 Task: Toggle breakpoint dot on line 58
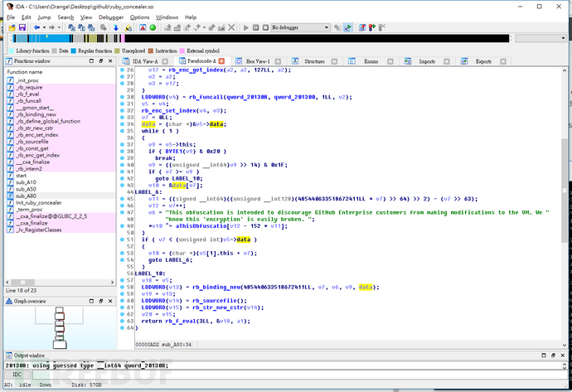tap(122, 287)
